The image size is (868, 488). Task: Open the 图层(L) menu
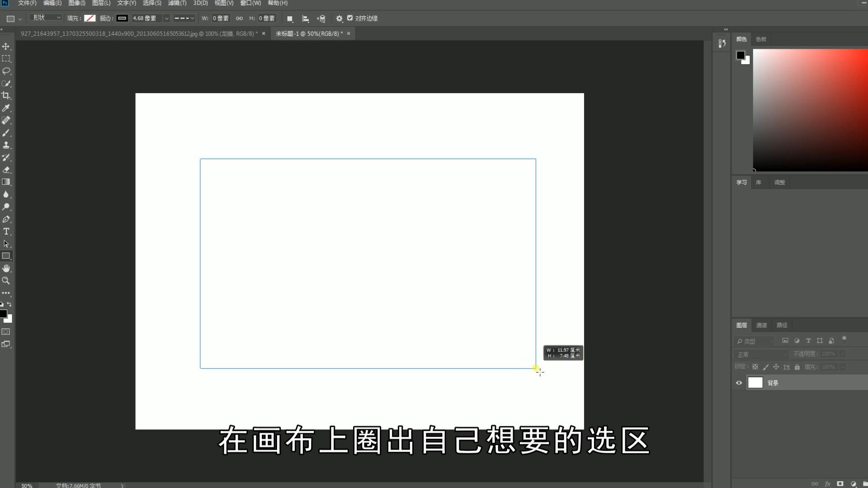101,3
